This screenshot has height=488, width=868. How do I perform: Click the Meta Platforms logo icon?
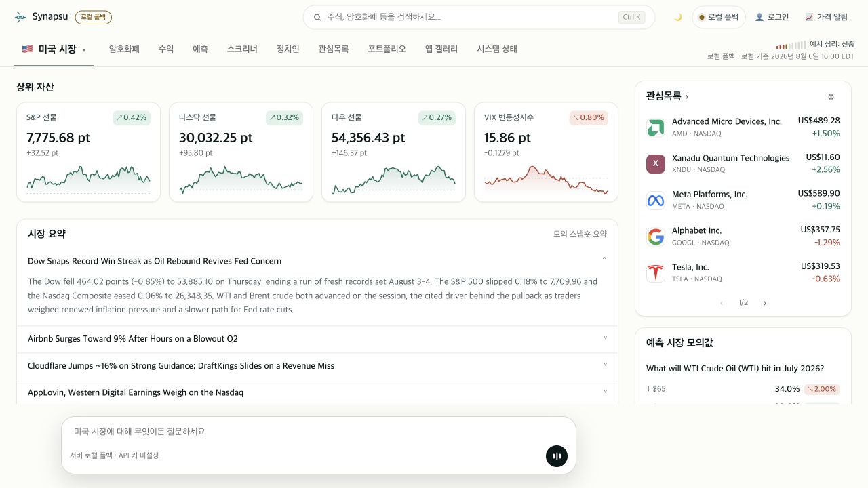656,200
